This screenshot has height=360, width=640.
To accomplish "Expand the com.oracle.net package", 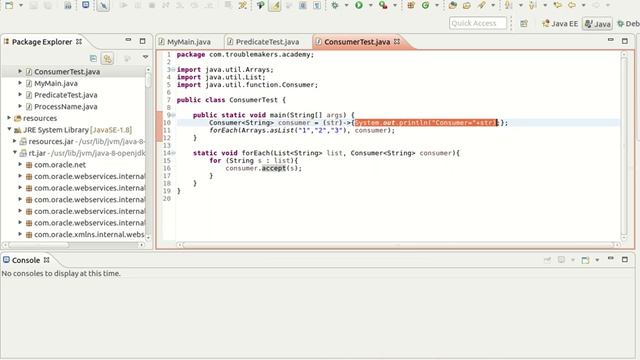I will 20,164.
